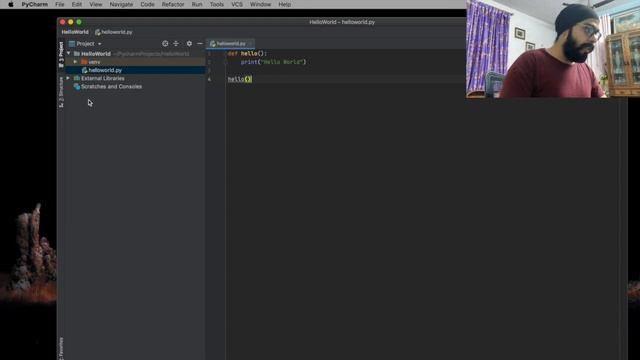
Task: Click the collapse all icon in Project panel
Action: click(176, 44)
